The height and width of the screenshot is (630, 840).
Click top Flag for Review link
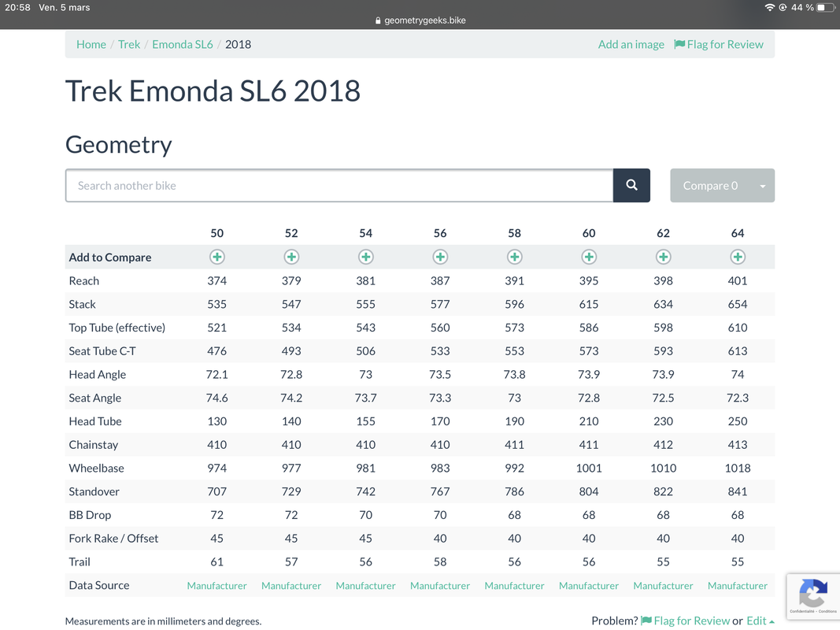(x=719, y=44)
